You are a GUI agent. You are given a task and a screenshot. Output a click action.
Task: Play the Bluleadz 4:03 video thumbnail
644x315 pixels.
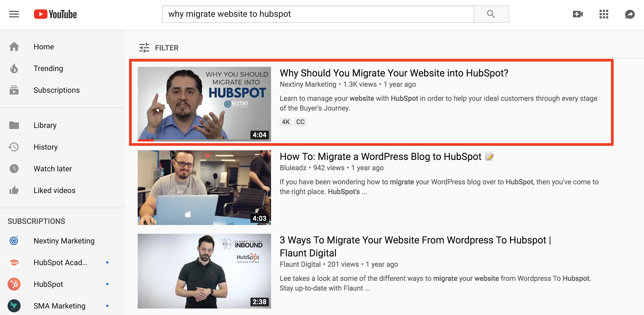click(x=204, y=188)
